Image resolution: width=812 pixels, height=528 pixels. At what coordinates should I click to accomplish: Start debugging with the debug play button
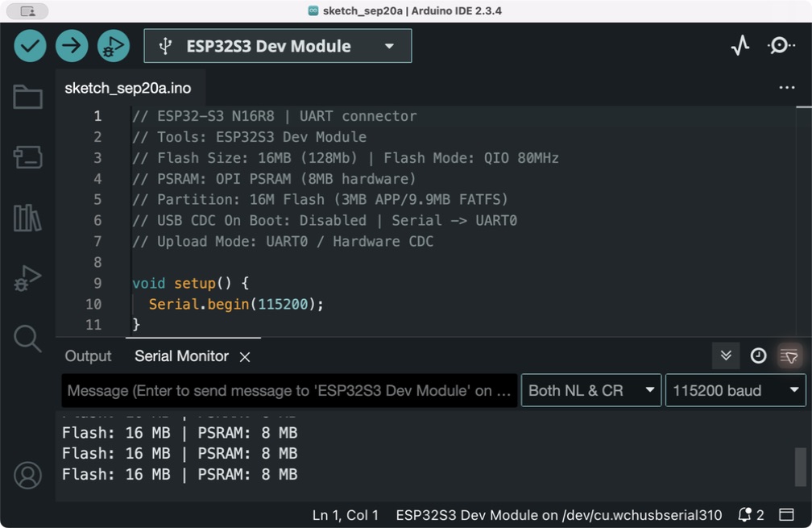(114, 46)
